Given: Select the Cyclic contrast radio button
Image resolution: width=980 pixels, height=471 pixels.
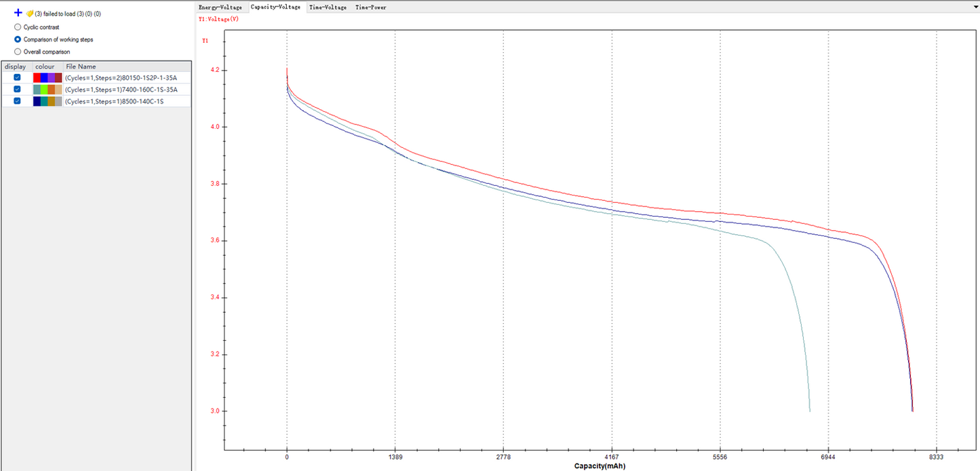Looking at the screenshot, I should (x=18, y=27).
